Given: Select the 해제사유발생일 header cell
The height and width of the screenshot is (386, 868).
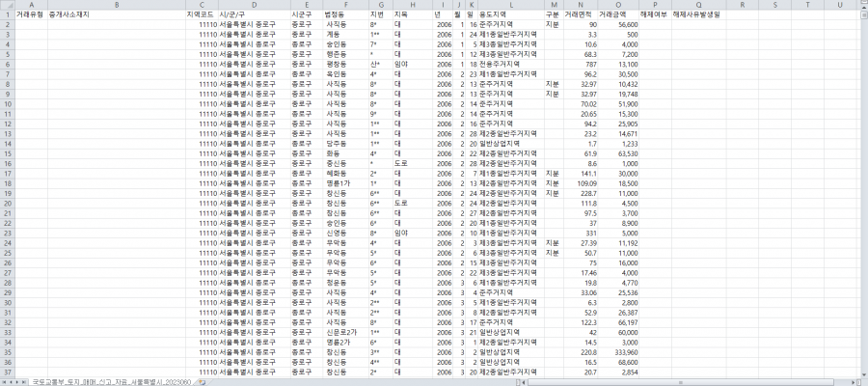Looking at the screenshot, I should pos(699,14).
